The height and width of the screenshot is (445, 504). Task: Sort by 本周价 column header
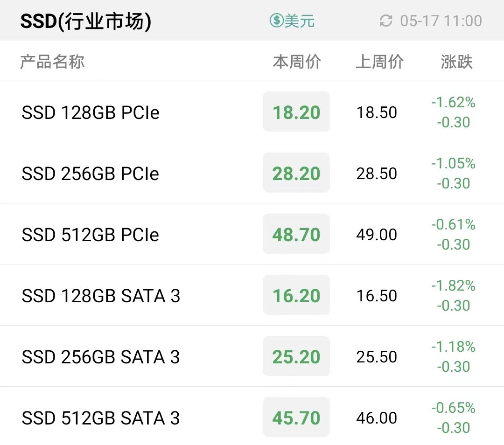297,62
